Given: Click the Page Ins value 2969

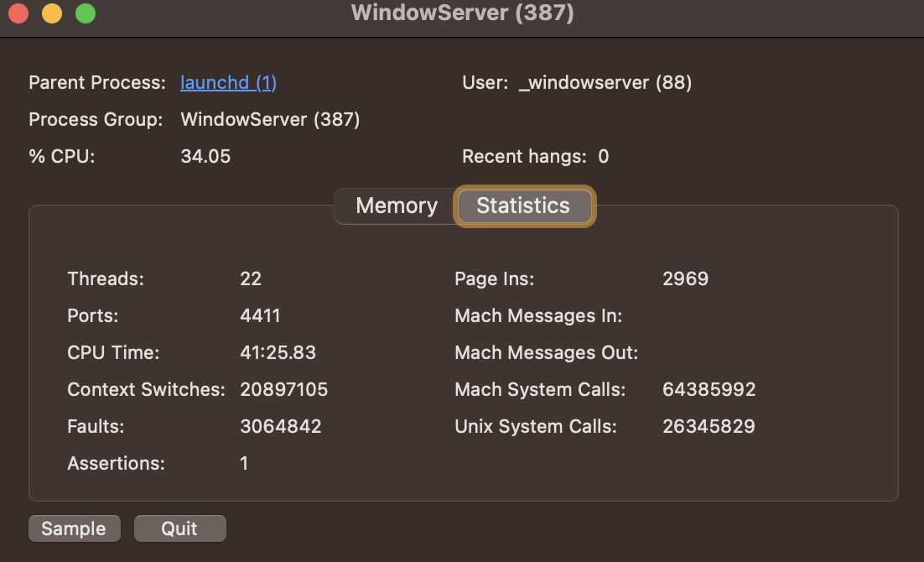Looking at the screenshot, I should tap(685, 279).
